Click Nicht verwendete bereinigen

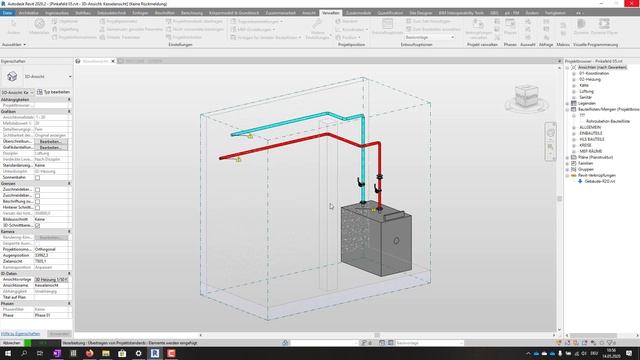coord(194,29)
